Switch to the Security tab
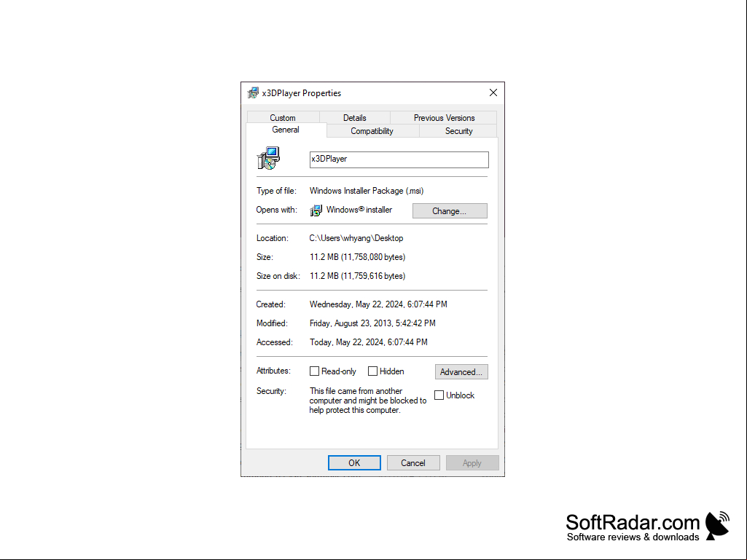Image resolution: width=747 pixels, height=560 pixels. 459,131
